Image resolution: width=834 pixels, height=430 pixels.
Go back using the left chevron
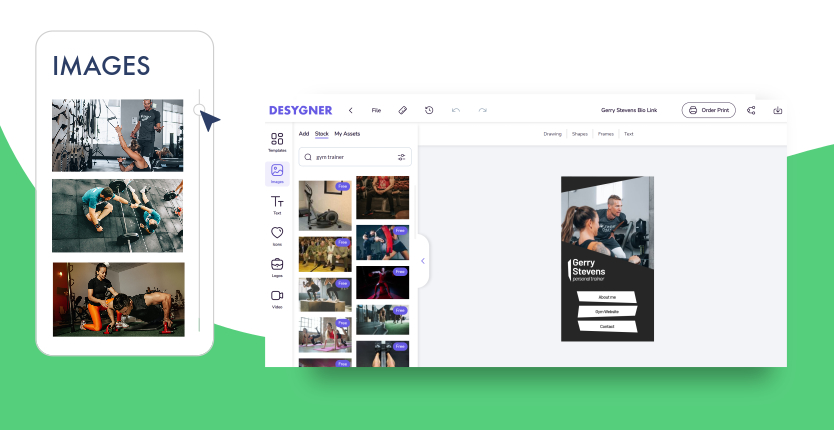point(350,110)
